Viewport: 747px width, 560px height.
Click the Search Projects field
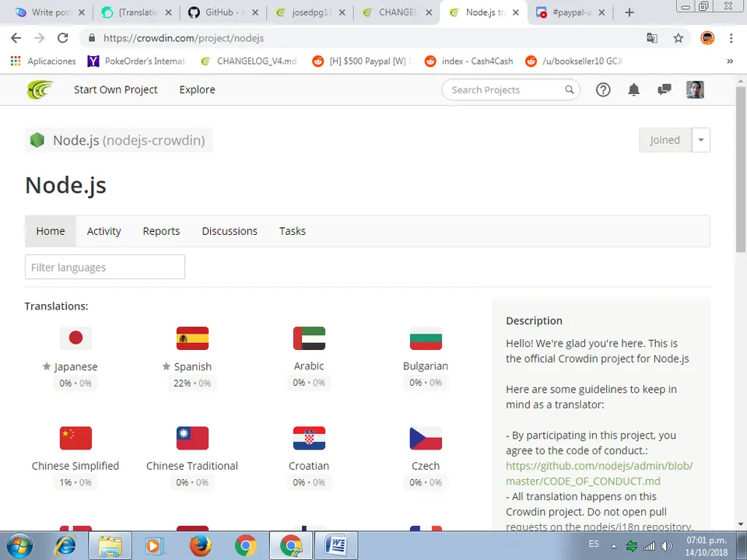pos(510,89)
